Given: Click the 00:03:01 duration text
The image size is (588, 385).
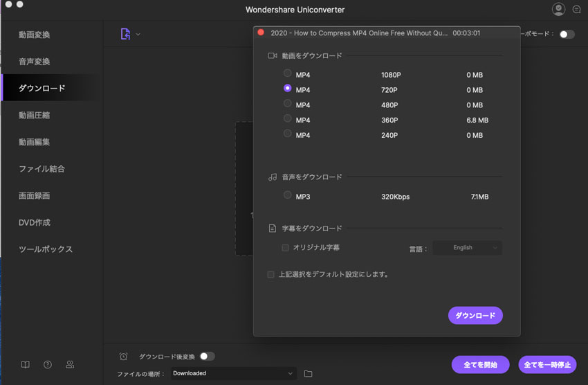Looking at the screenshot, I should [x=466, y=33].
